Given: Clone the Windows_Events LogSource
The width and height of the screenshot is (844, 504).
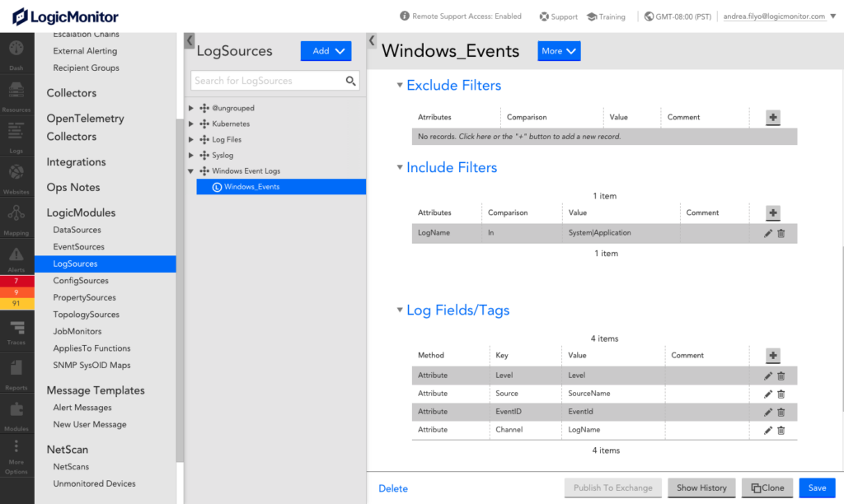Looking at the screenshot, I should pyautogui.click(x=767, y=488).
